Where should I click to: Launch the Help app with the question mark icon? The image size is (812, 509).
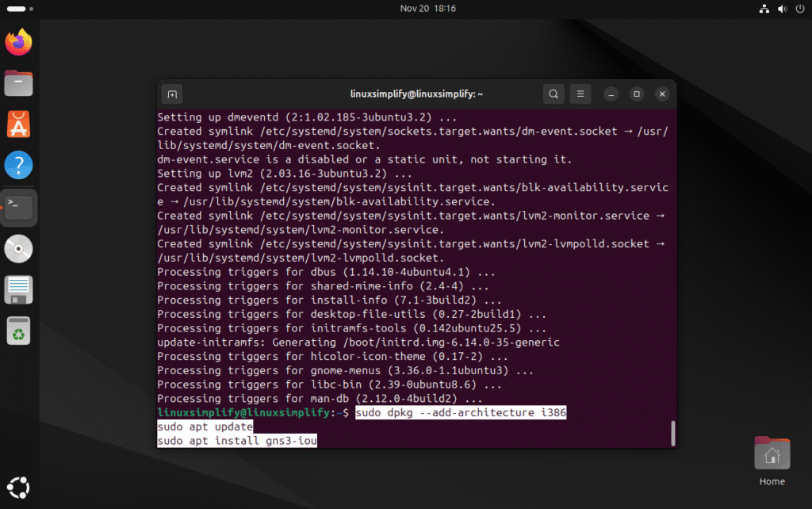tap(18, 165)
